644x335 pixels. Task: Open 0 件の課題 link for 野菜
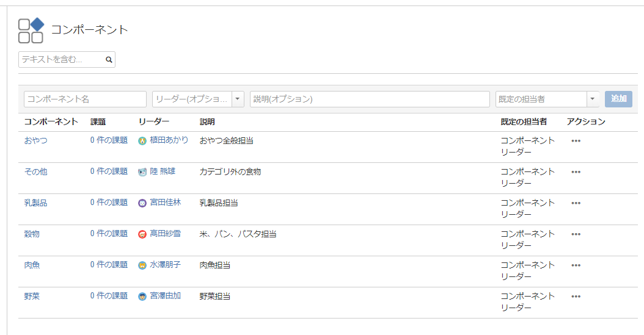click(109, 296)
